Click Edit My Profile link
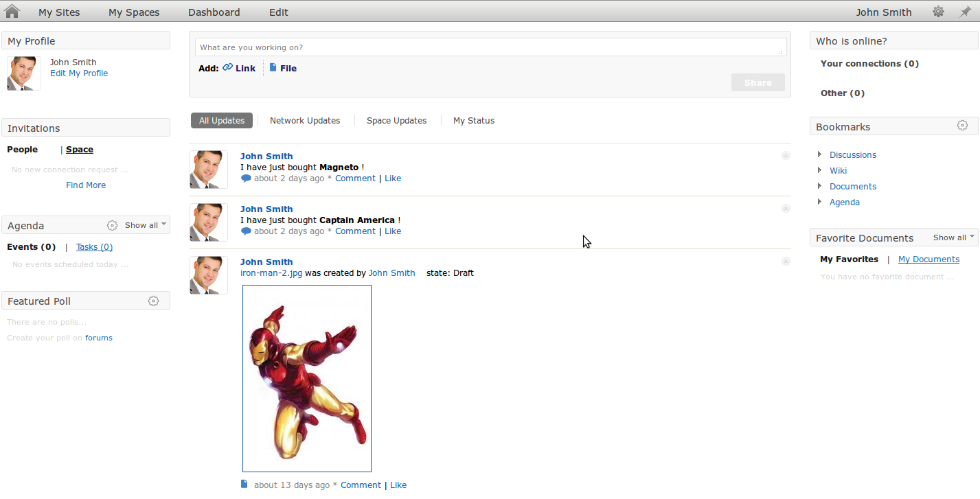Screen dimensions: 980x499 [x=79, y=73]
